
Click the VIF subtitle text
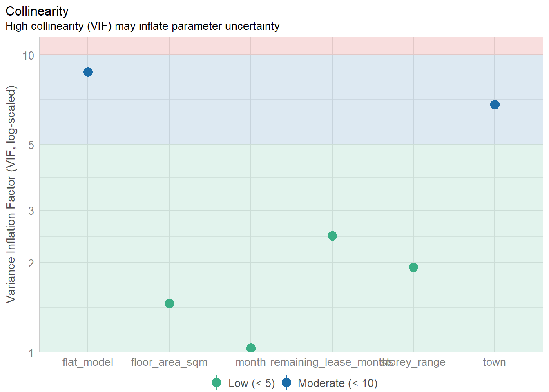tap(142, 26)
